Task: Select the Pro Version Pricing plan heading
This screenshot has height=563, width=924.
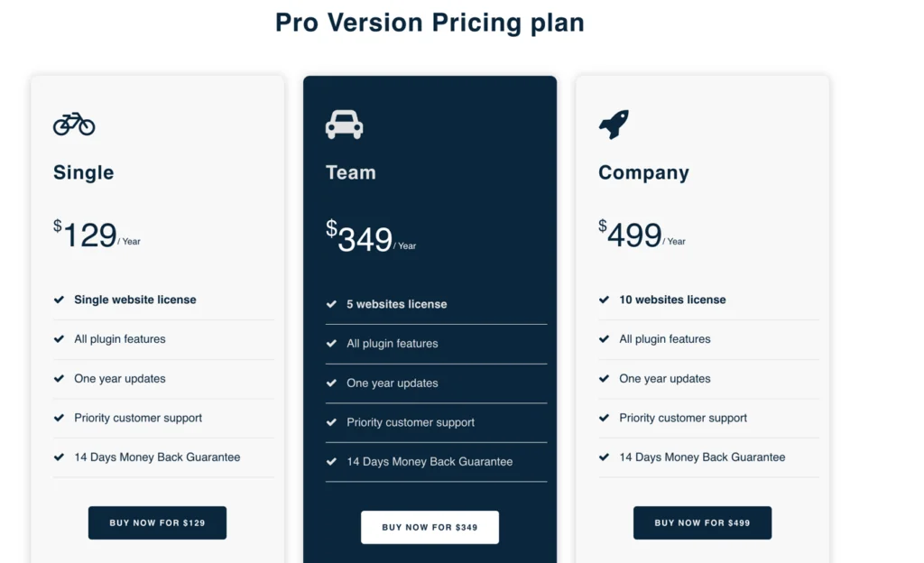Action: pyautogui.click(x=430, y=23)
